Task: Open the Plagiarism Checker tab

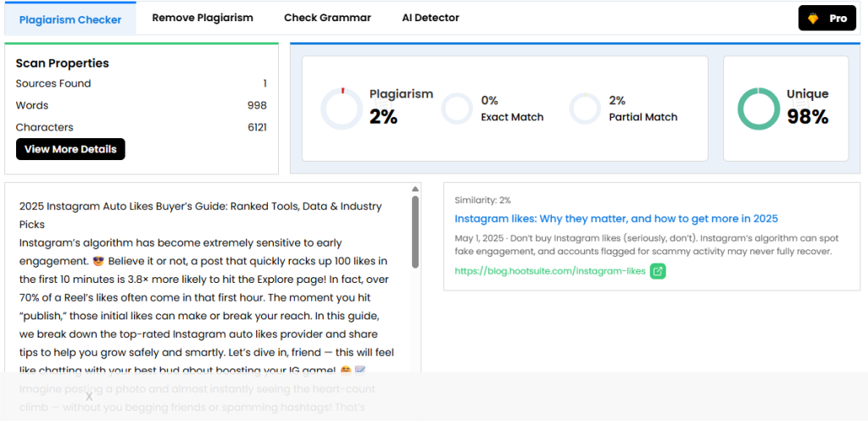Action: pyautogui.click(x=70, y=19)
